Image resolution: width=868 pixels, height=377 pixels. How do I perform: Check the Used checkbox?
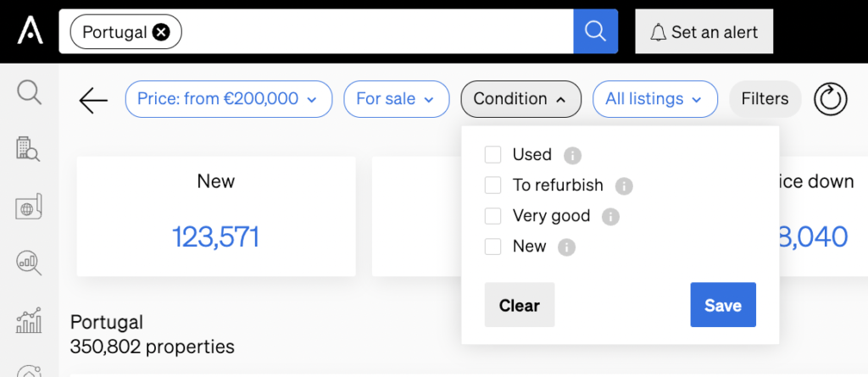coord(492,154)
